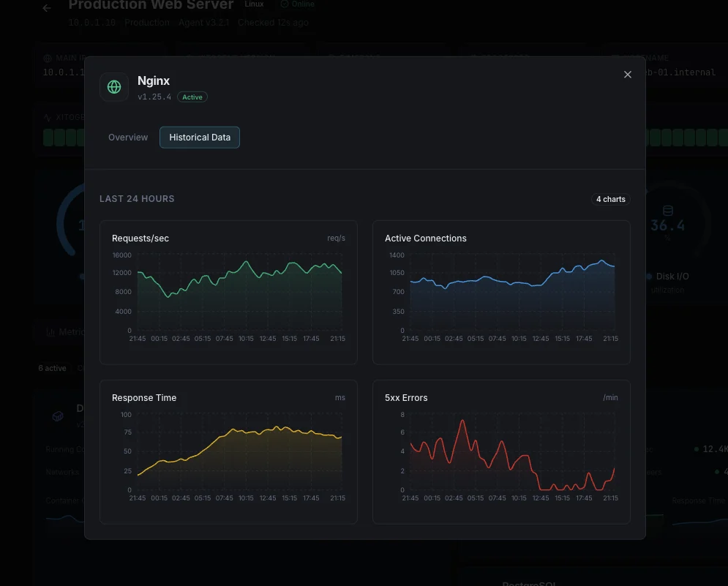Close the Nginx details dialog
Viewport: 728px width, 586px height.
627,75
